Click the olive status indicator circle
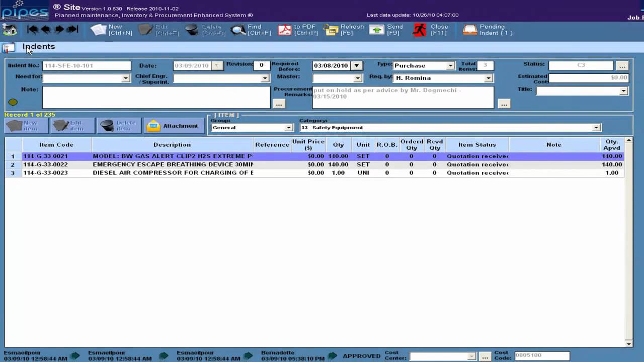 coord(13,102)
